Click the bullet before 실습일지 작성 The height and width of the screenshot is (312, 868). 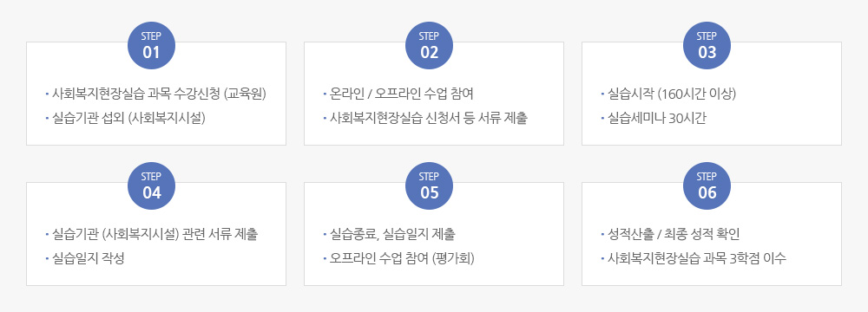47,259
